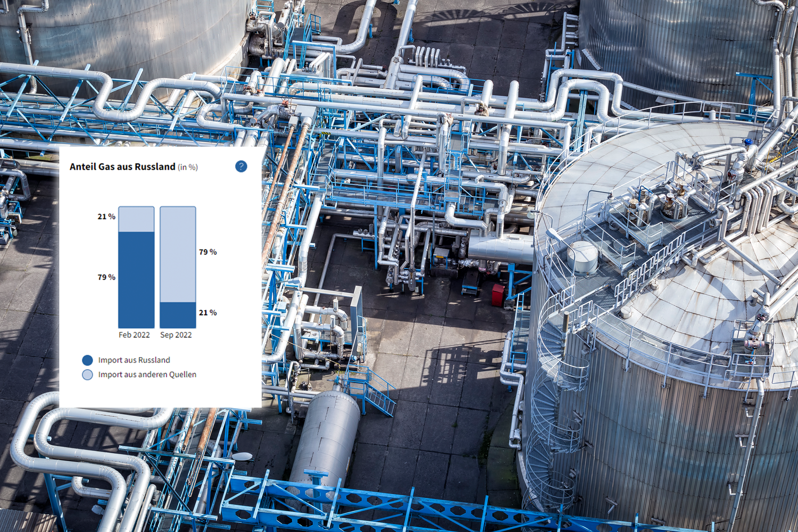Click the 79 % label right of Sep bar
The image size is (798, 532).
click(x=208, y=252)
